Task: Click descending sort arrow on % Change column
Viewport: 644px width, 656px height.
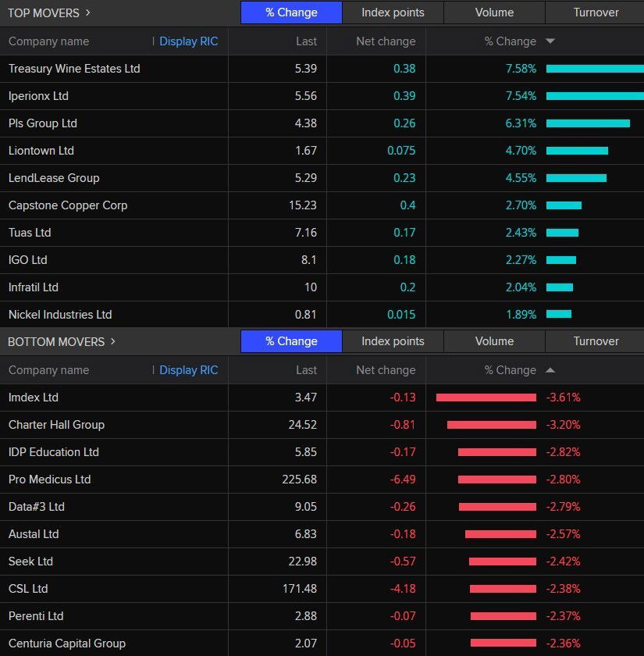Action: click(550, 41)
